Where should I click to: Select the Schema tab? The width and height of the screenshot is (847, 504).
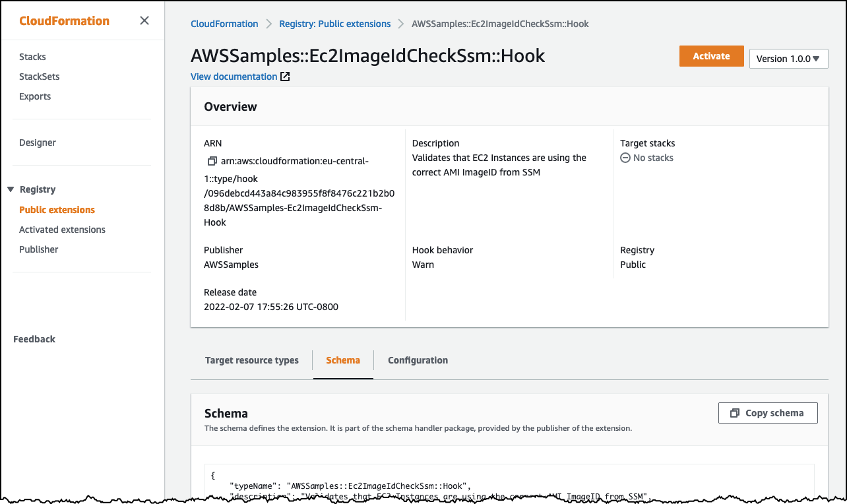click(x=343, y=360)
